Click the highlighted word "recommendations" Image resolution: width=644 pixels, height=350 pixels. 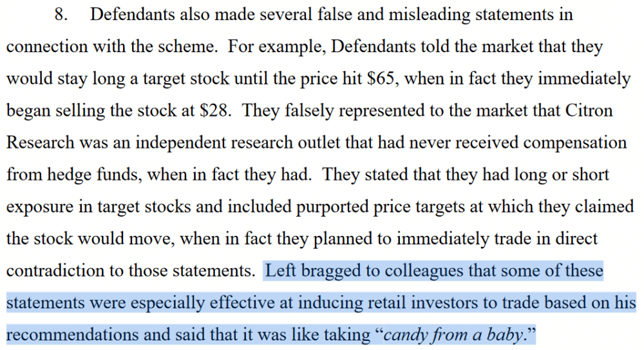pyautogui.click(x=72, y=335)
